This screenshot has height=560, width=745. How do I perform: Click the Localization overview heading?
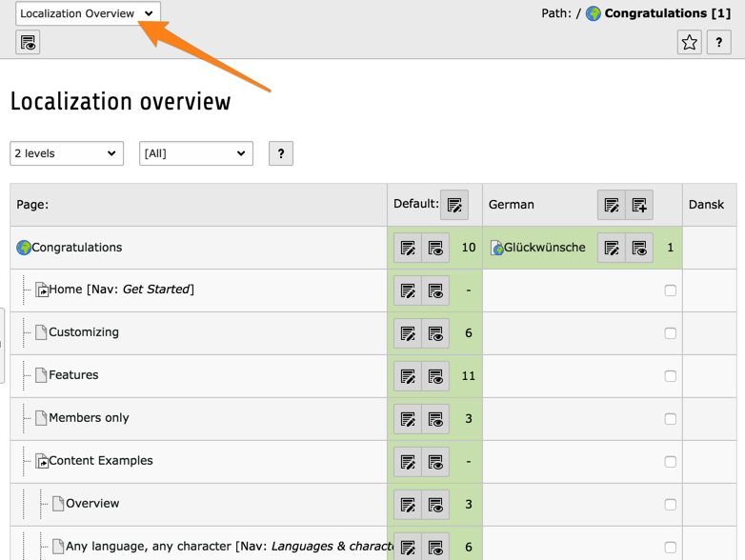pyautogui.click(x=121, y=101)
